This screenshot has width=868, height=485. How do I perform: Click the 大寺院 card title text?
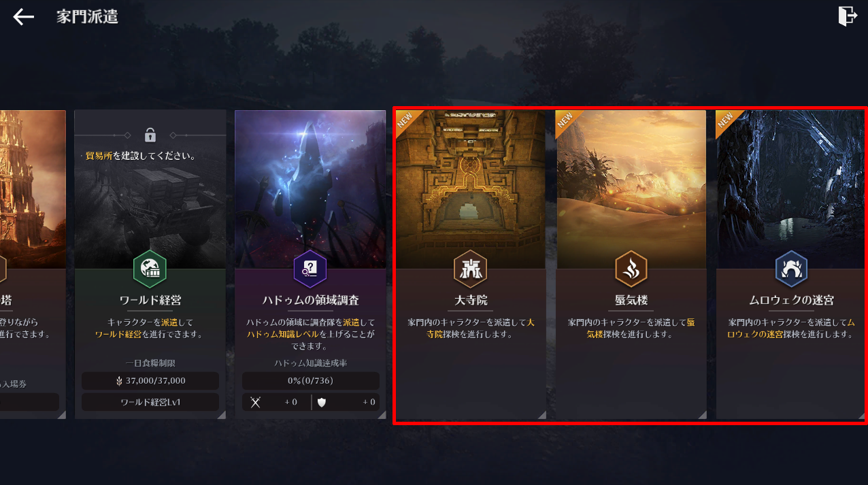tap(471, 300)
